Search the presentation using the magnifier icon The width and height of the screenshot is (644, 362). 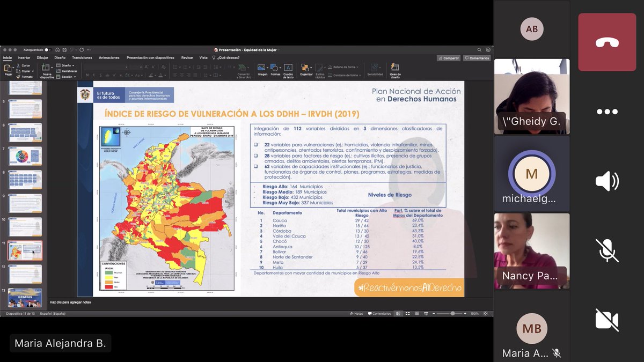tap(479, 49)
